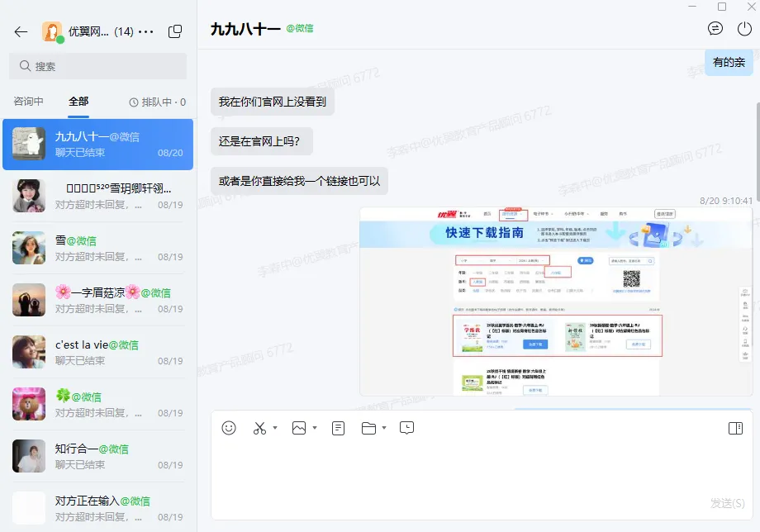The image size is (760, 532).
Task: Expand the screenshot tool dropdown arrow
Action: 275,428
